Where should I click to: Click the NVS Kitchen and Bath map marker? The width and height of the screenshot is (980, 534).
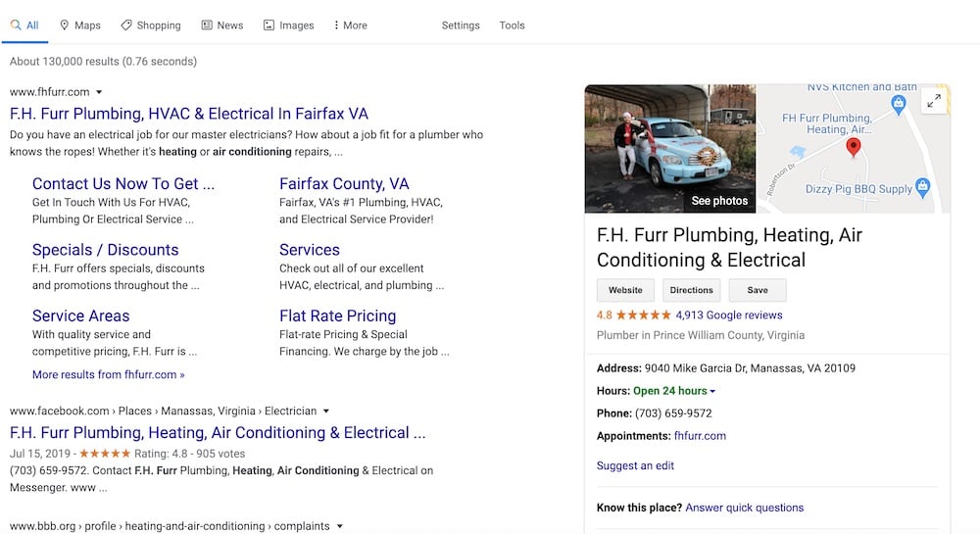coord(898,104)
